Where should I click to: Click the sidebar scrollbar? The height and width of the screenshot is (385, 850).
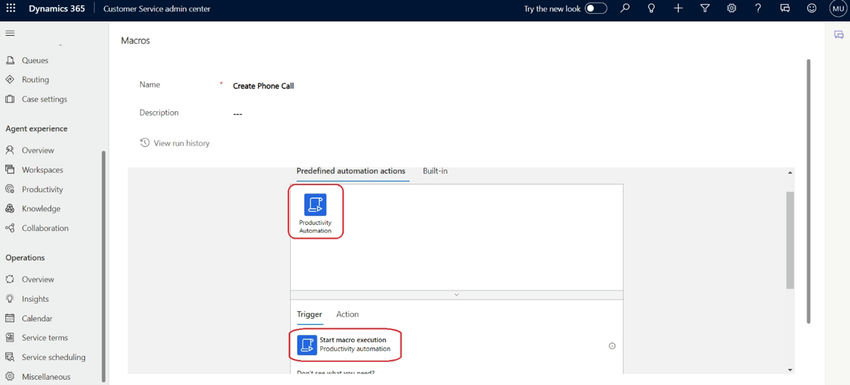(104, 266)
